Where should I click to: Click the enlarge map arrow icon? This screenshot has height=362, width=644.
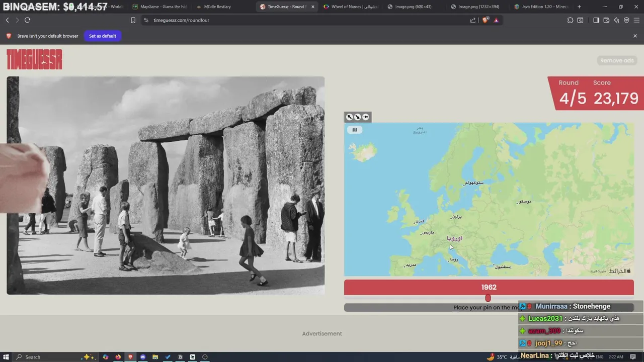(x=350, y=117)
